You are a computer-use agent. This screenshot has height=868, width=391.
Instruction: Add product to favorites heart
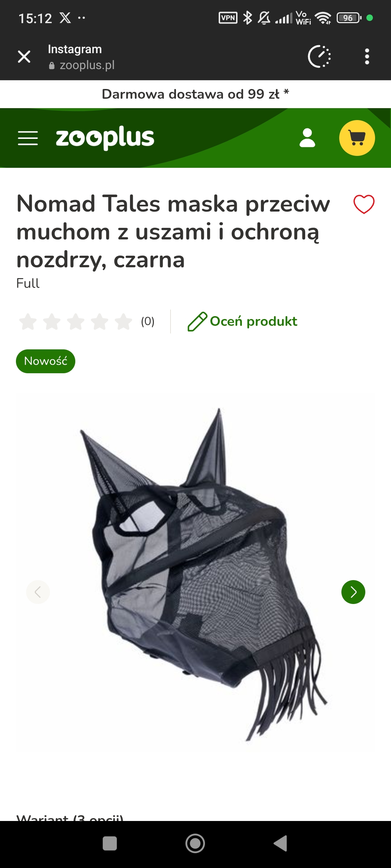pyautogui.click(x=364, y=204)
